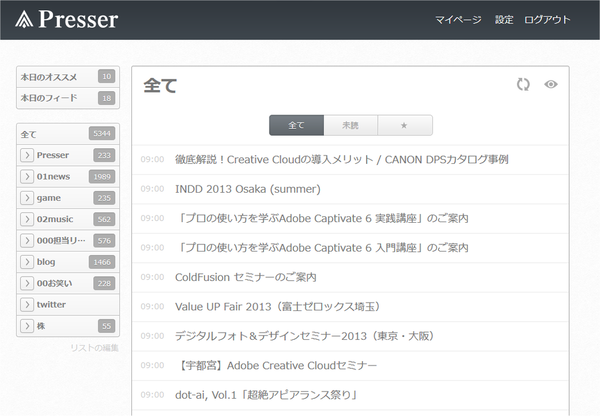This screenshot has width=600, height=416.
Task: Switch to the 未読 tab
Action: [351, 125]
